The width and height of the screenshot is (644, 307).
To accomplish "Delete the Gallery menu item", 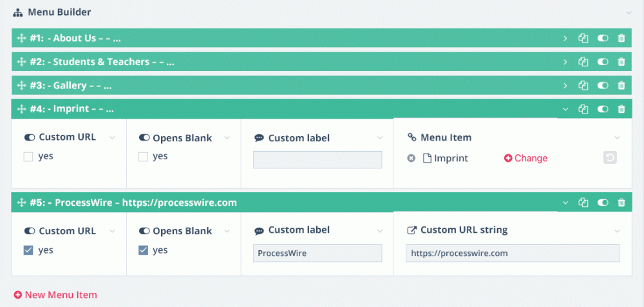I will (x=621, y=85).
